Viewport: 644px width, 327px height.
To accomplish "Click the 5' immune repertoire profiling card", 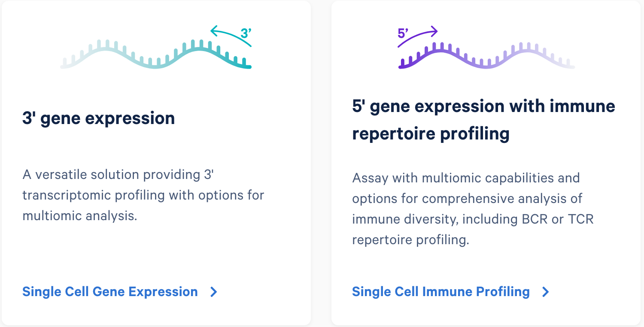I will coord(487,163).
